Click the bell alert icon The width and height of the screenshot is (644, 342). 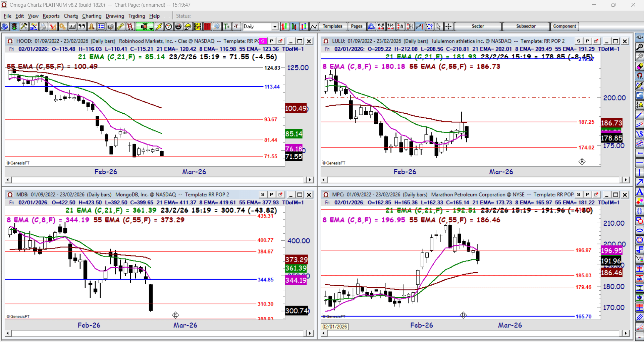click(x=92, y=26)
